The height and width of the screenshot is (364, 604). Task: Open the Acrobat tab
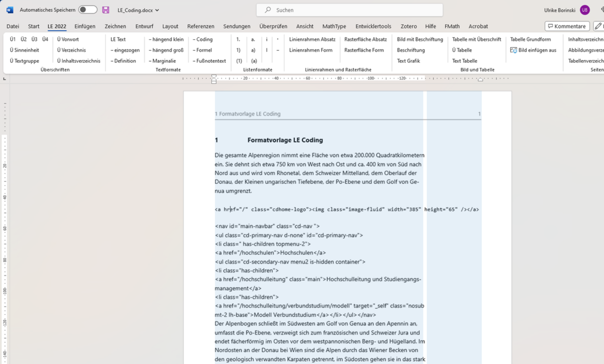[478, 27]
